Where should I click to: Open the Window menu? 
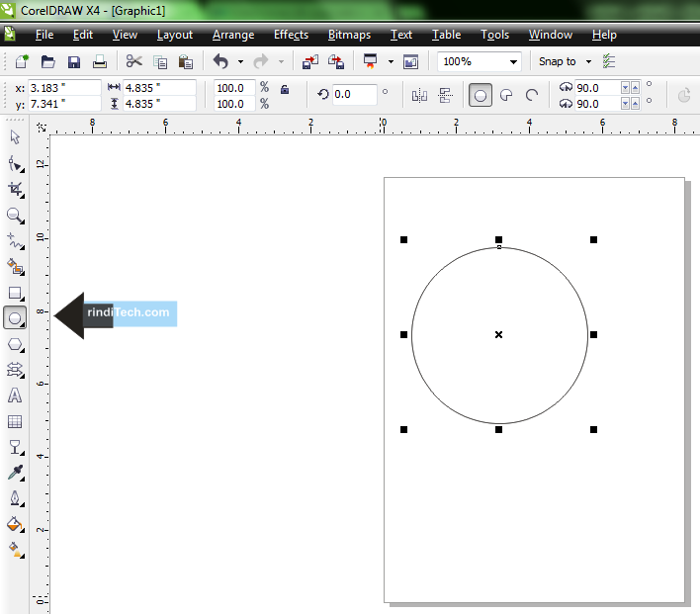point(551,35)
